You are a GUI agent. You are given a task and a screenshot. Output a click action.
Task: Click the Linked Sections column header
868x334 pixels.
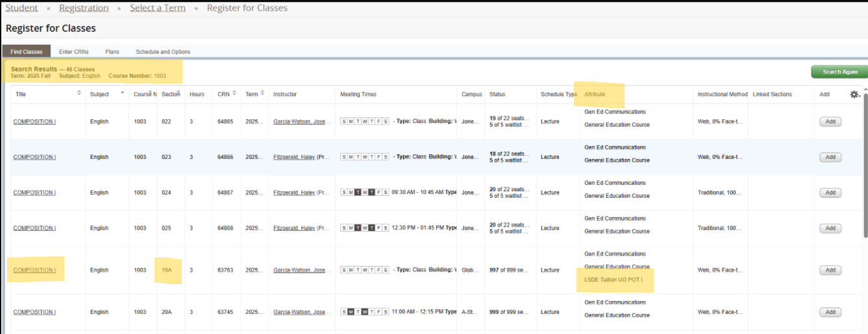click(x=773, y=94)
